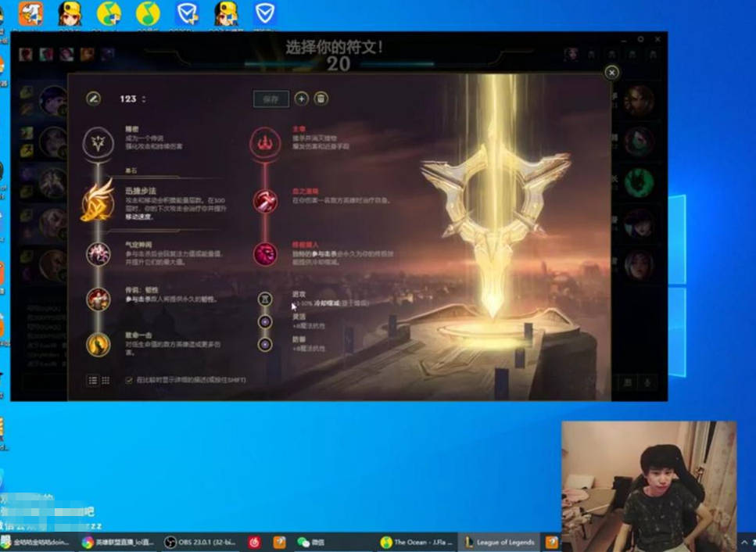The width and height of the screenshot is (756, 552).
Task: Click the 进攻 hourglass shard icon
Action: pos(265,299)
